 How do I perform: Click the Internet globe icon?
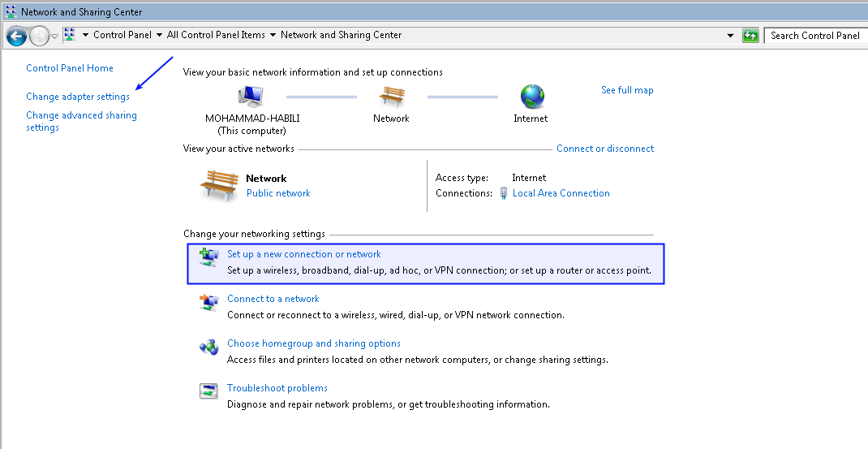coord(532,97)
